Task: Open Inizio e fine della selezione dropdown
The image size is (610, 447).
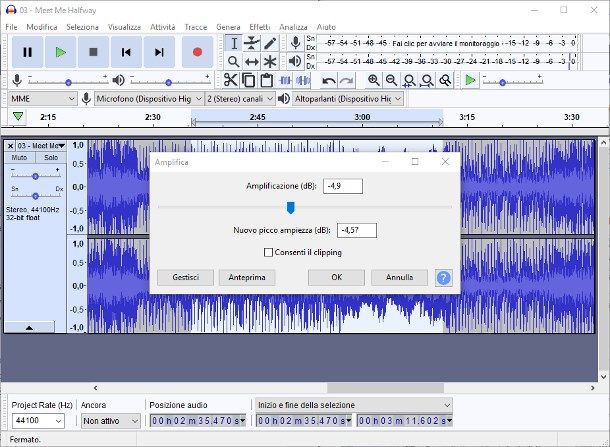Action: click(x=354, y=405)
